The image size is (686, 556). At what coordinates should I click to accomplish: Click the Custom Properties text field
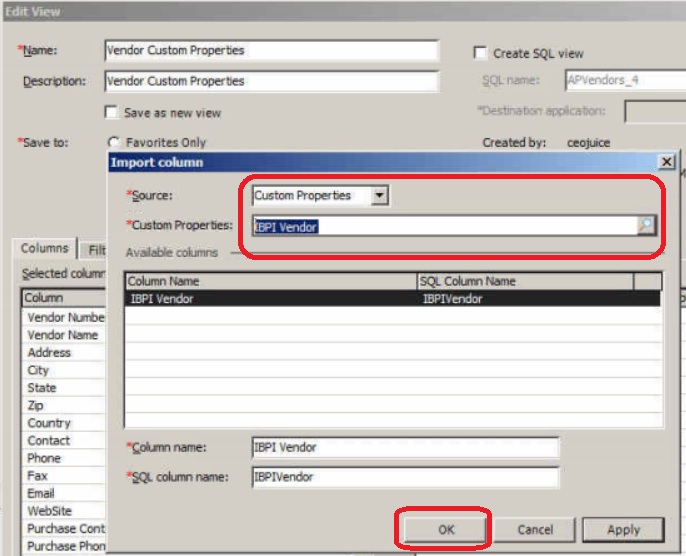(x=445, y=226)
